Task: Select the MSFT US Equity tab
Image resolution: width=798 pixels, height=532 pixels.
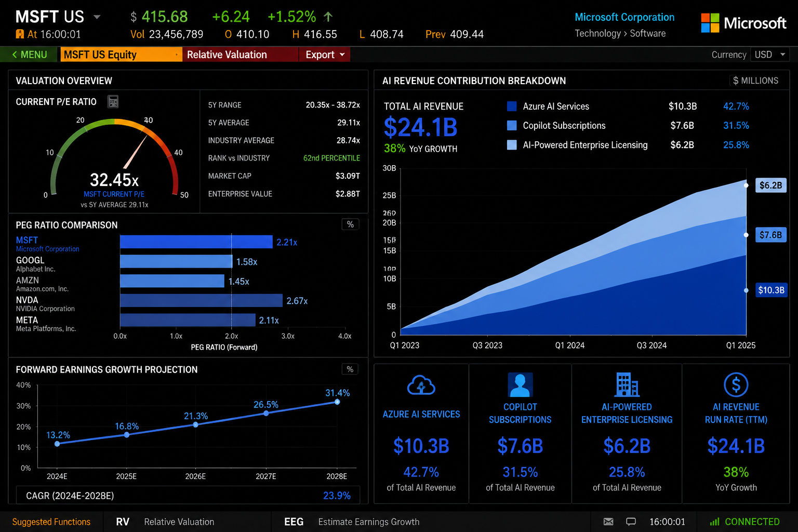Action: coord(121,55)
